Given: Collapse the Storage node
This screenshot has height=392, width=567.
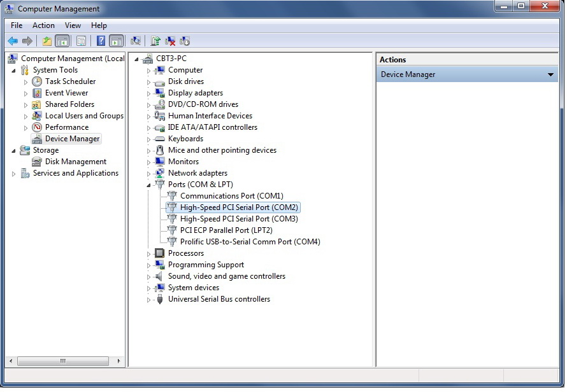Looking at the screenshot, I should 14,151.
